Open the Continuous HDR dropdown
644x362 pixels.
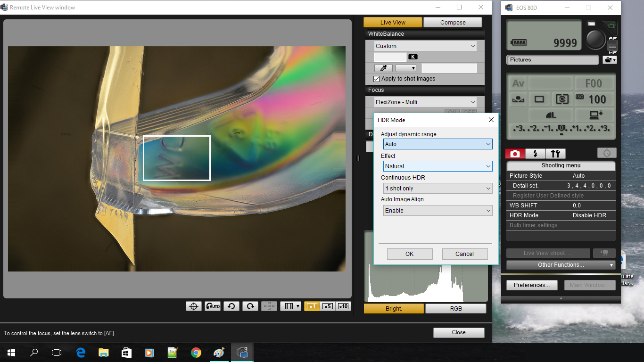click(438, 188)
